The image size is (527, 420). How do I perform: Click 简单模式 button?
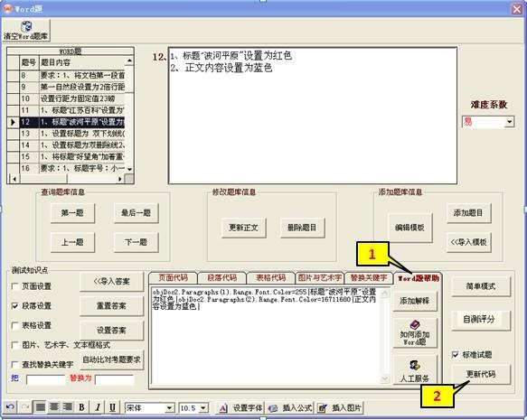click(x=481, y=286)
